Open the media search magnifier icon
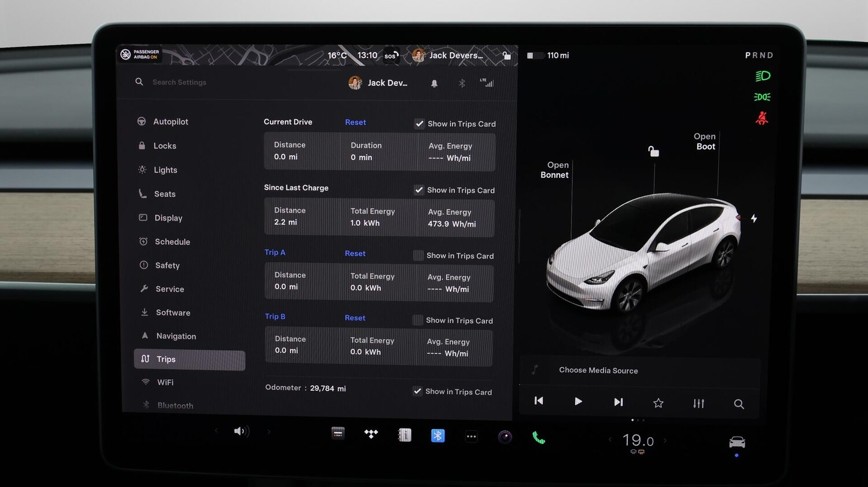The image size is (868, 487). click(x=739, y=404)
